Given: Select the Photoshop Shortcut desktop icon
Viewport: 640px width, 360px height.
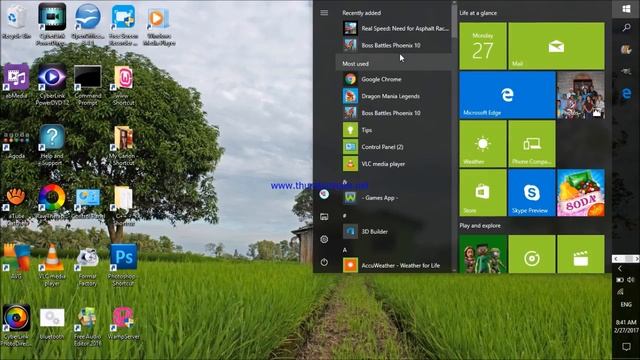Looking at the screenshot, I should click(123, 265).
